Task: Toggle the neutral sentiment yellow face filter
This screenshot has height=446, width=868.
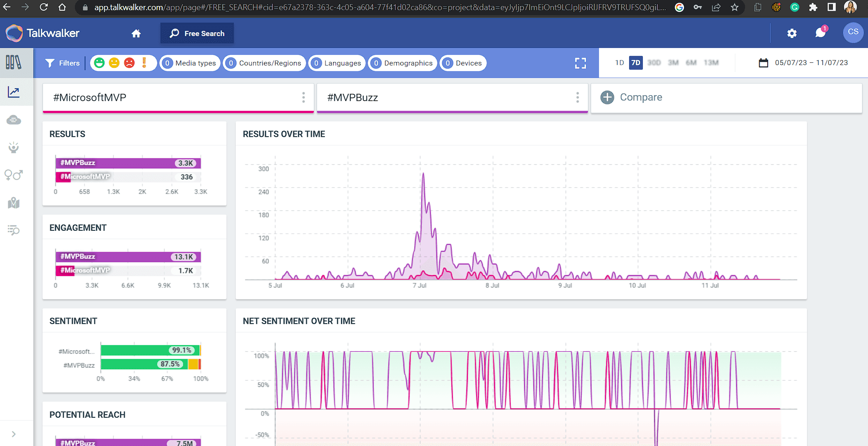Action: (x=114, y=63)
